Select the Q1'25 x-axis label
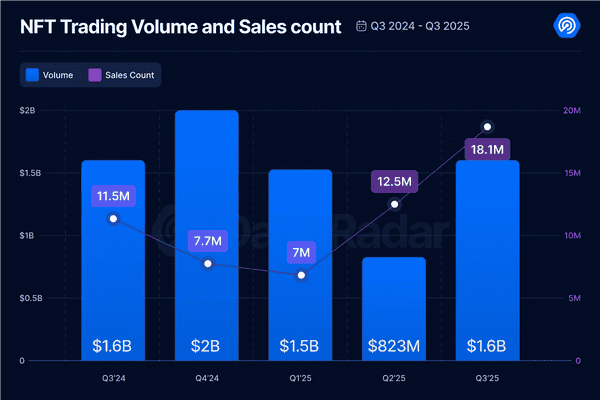Image resolution: width=600 pixels, height=400 pixels. pyautogui.click(x=300, y=380)
